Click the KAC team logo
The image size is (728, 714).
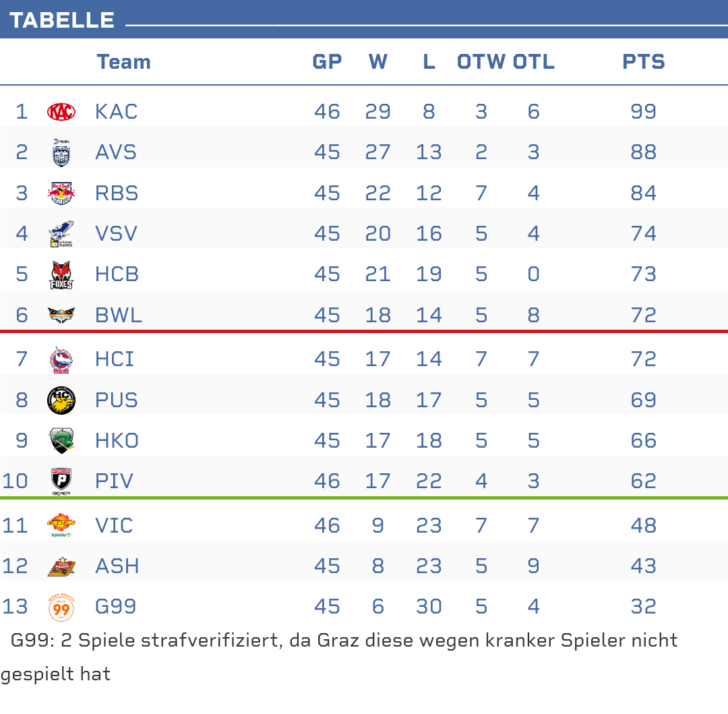click(x=61, y=111)
